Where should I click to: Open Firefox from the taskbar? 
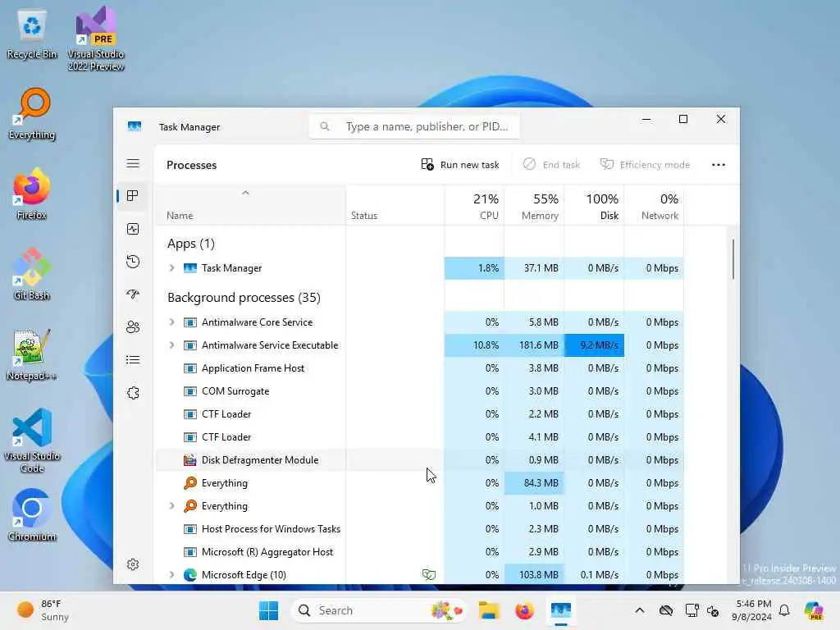coord(524,610)
